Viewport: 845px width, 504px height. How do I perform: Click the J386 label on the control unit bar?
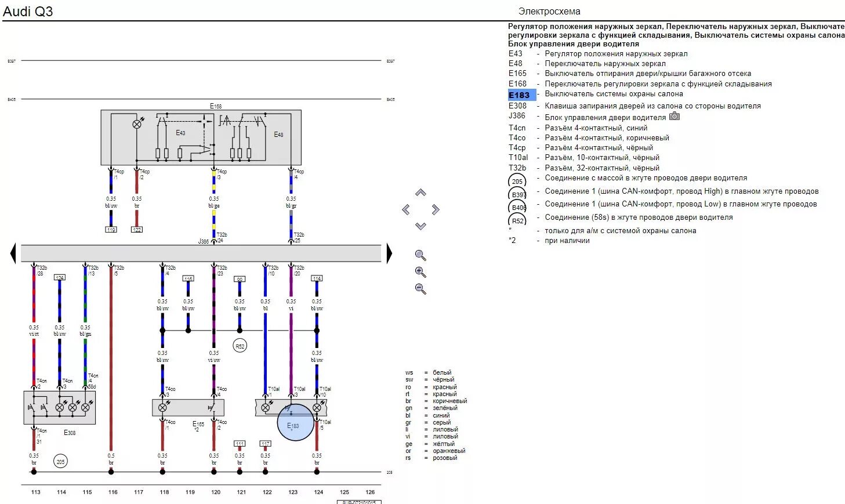[203, 241]
